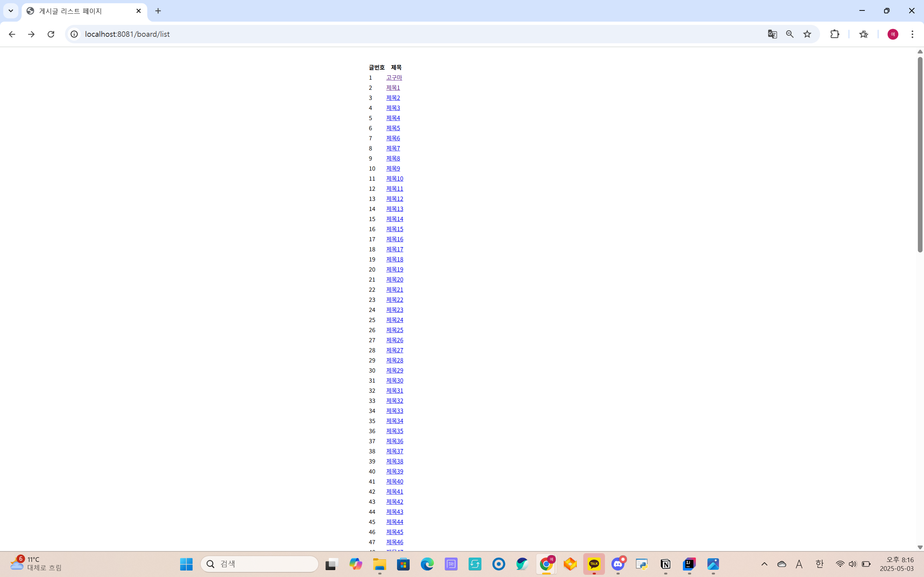Open the Extensions puzzle icon

pyautogui.click(x=834, y=34)
